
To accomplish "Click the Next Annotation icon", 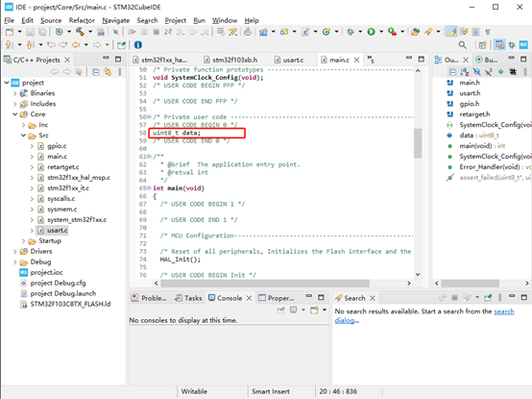I will pyautogui.click(x=10, y=45).
